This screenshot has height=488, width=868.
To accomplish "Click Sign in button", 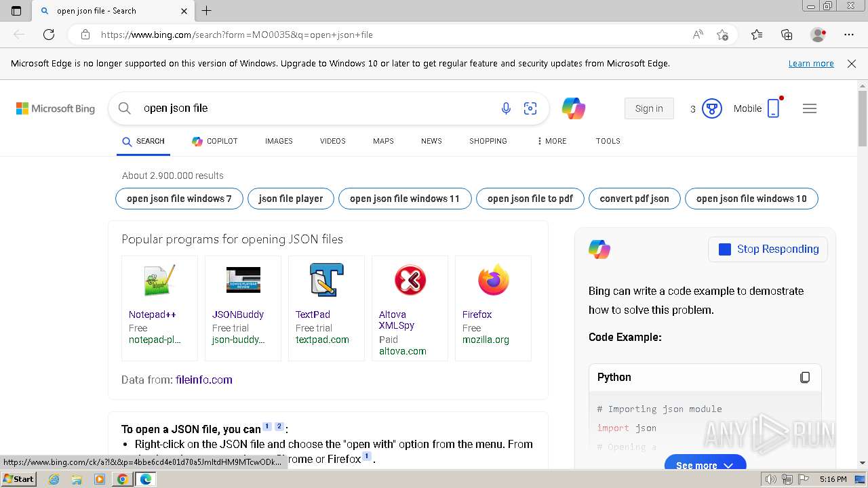I will click(x=649, y=108).
